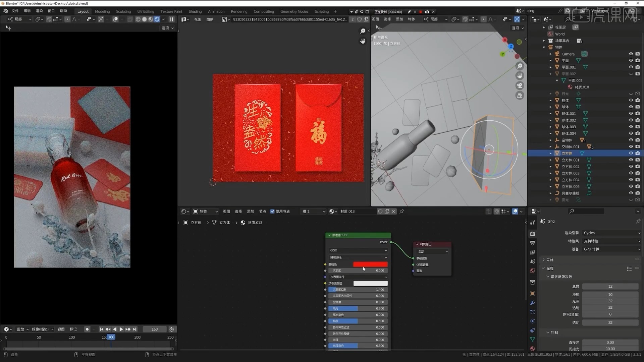Jump to first frame in timeline
Screen dimensions: 644x362
click(101, 329)
